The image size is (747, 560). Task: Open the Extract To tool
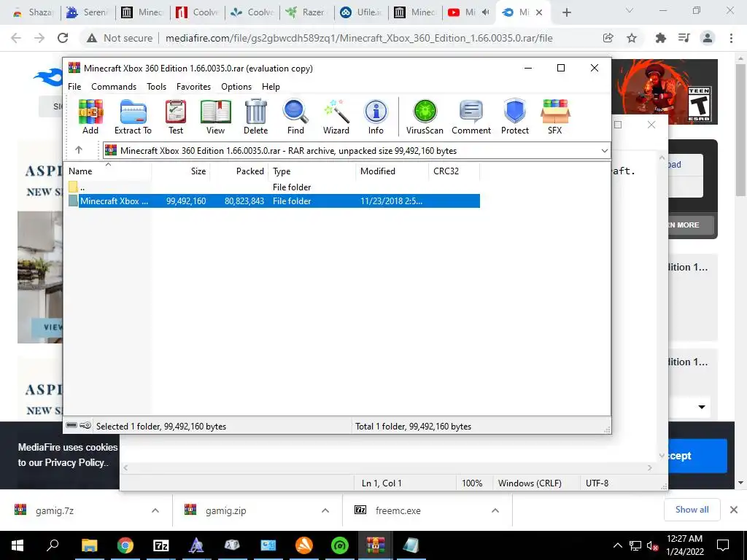tap(133, 117)
